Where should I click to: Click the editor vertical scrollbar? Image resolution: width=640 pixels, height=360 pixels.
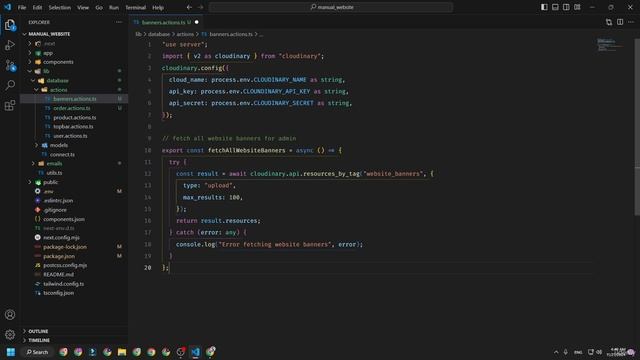pos(637,127)
